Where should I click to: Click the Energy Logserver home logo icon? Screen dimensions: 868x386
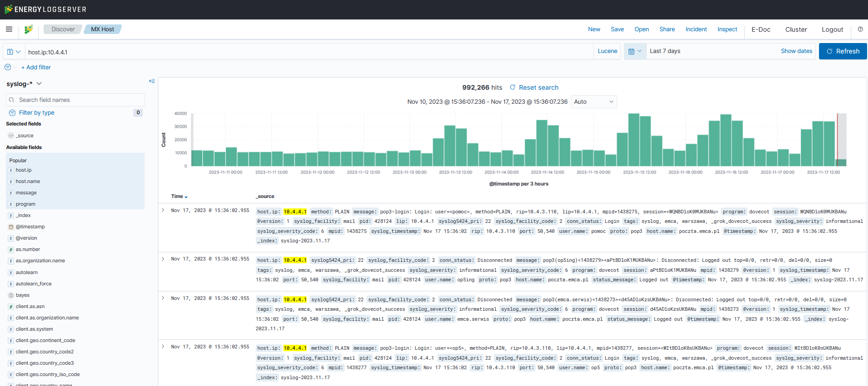[x=29, y=29]
